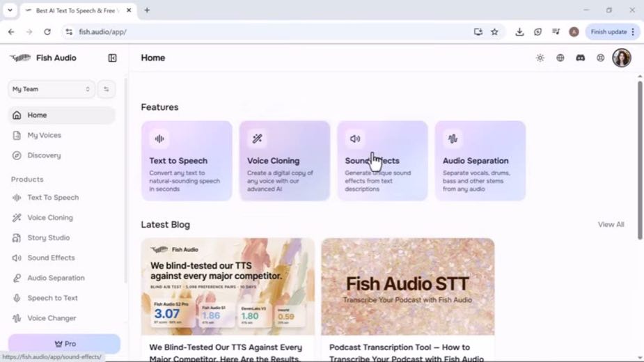
Task: Click the browser forward arrow
Action: coord(29,31)
